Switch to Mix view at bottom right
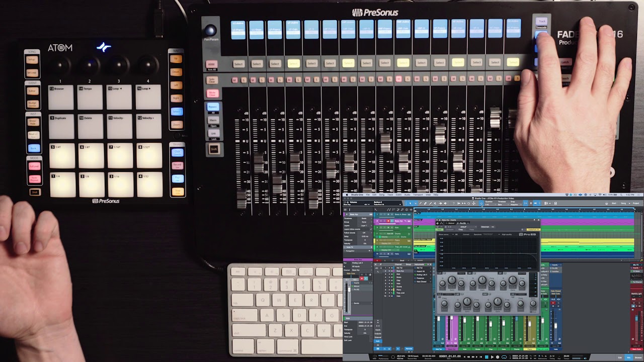The height and width of the screenshot is (362, 644). coord(628,357)
